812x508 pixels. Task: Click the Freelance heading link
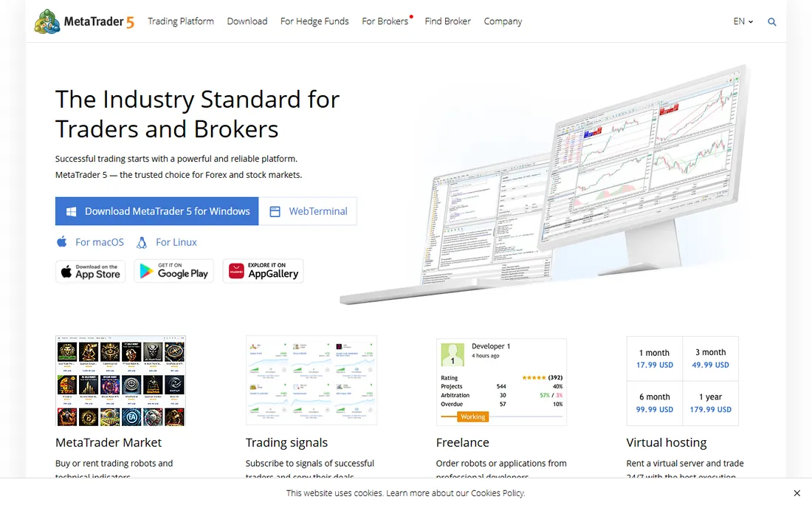tap(462, 442)
